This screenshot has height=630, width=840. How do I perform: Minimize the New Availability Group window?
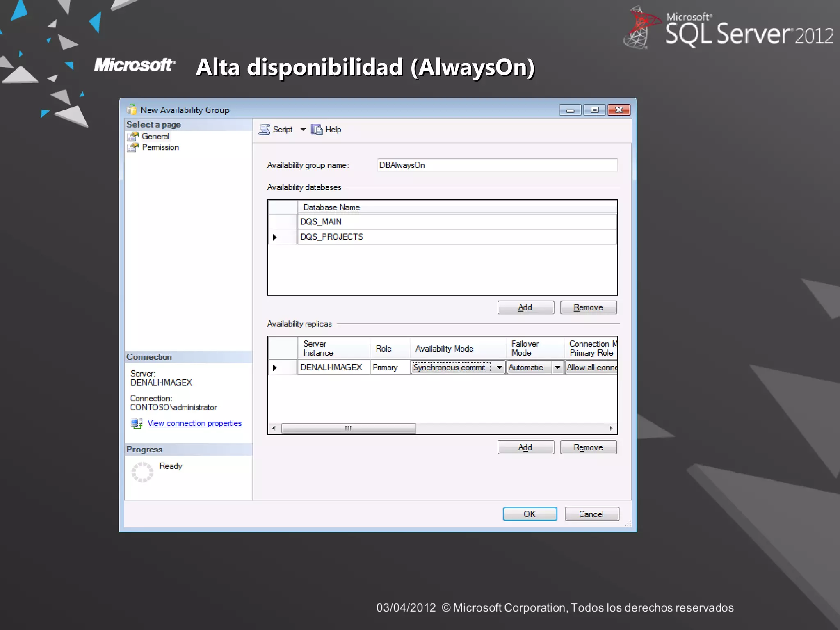coord(570,110)
